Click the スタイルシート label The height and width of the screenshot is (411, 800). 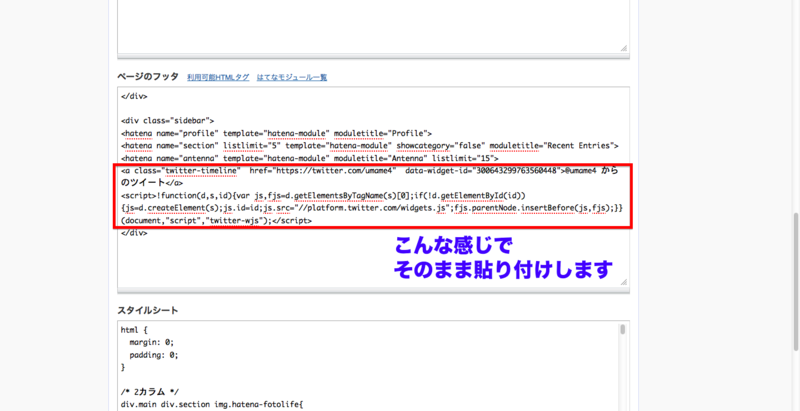click(x=148, y=311)
